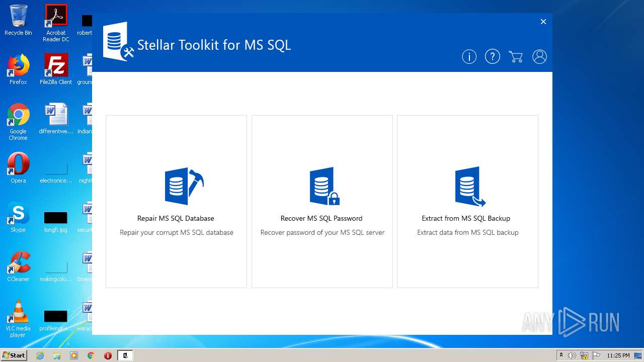Viewport: 644px width, 362px height.
Task: Open Skype desktop shortcut
Action: pos(18,217)
